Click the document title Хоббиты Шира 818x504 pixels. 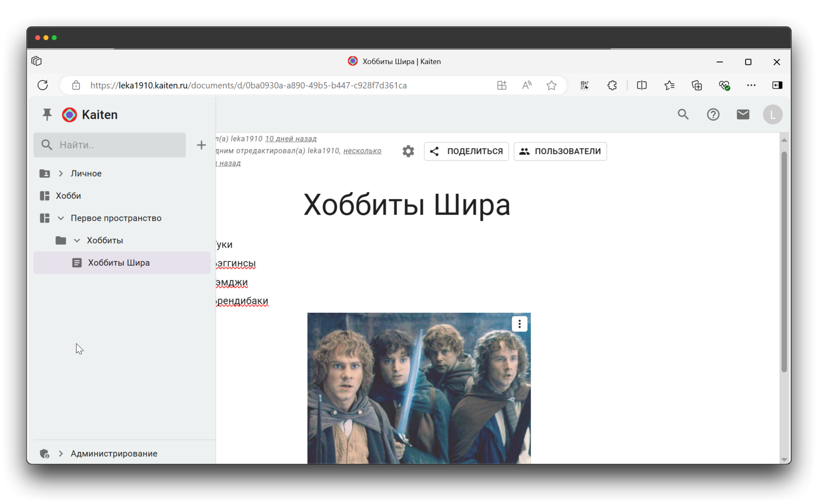point(407,204)
